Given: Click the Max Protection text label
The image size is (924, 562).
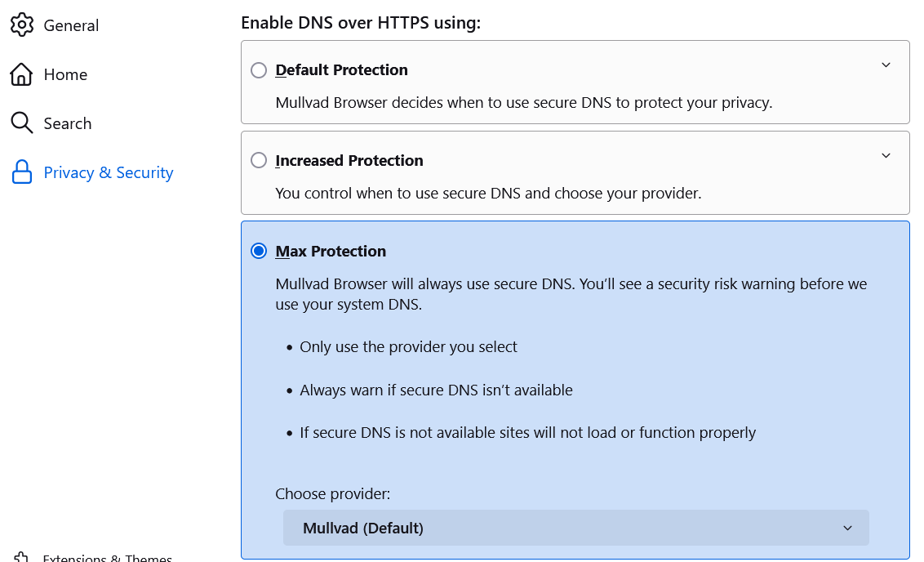Looking at the screenshot, I should (x=331, y=252).
